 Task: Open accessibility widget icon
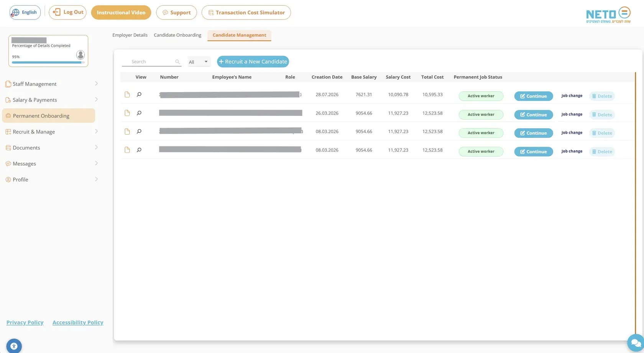pos(14,346)
